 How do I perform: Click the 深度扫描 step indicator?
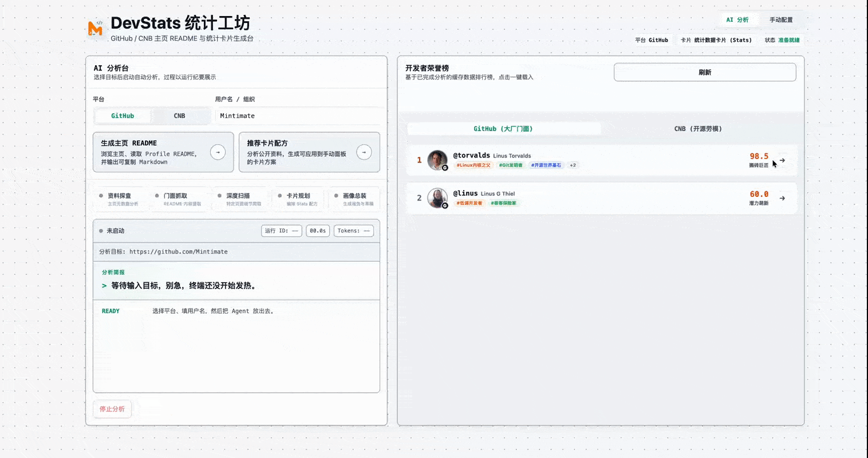click(x=239, y=199)
